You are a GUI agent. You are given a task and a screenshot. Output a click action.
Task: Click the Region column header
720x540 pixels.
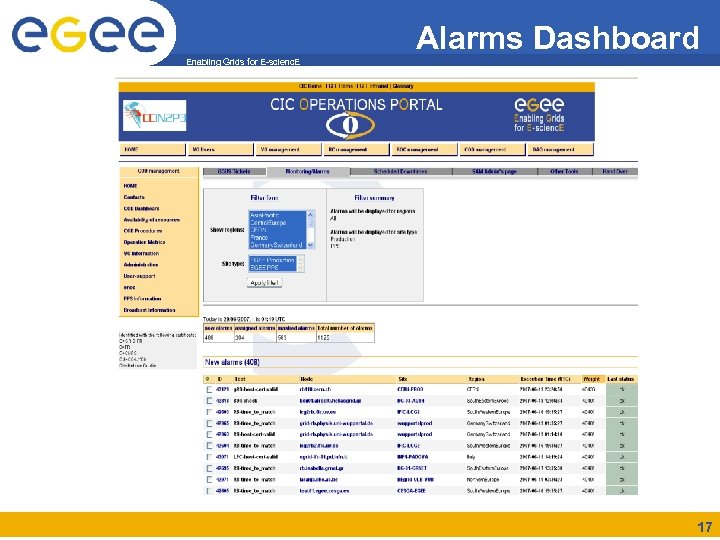point(476,380)
